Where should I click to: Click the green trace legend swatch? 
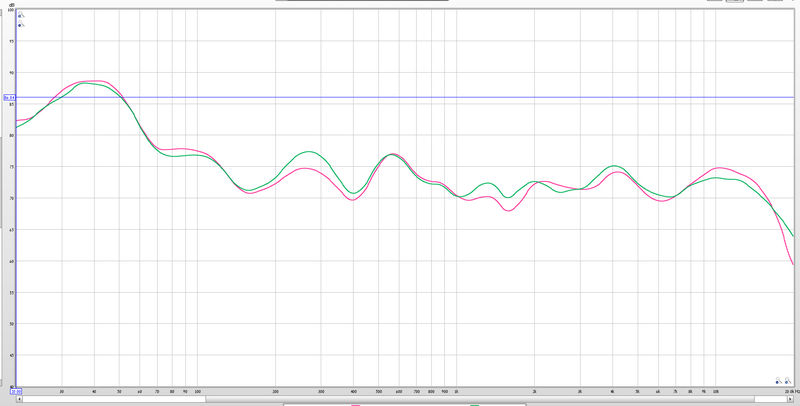pyautogui.click(x=474, y=405)
